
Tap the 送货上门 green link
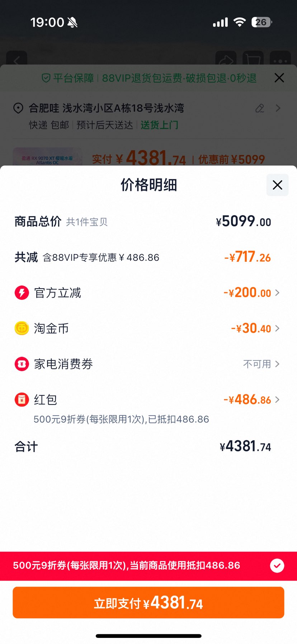159,125
